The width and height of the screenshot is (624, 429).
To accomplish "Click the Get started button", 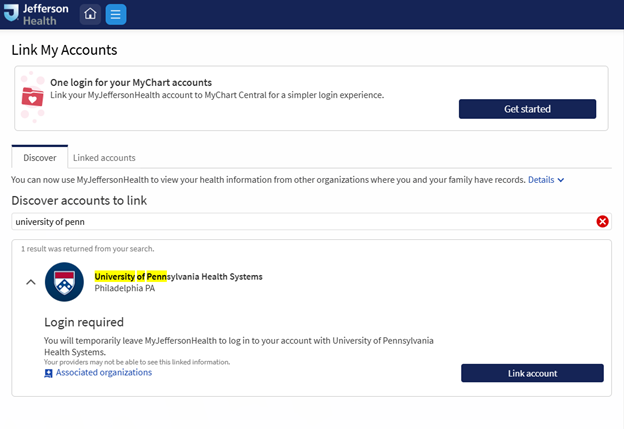I will (527, 109).
